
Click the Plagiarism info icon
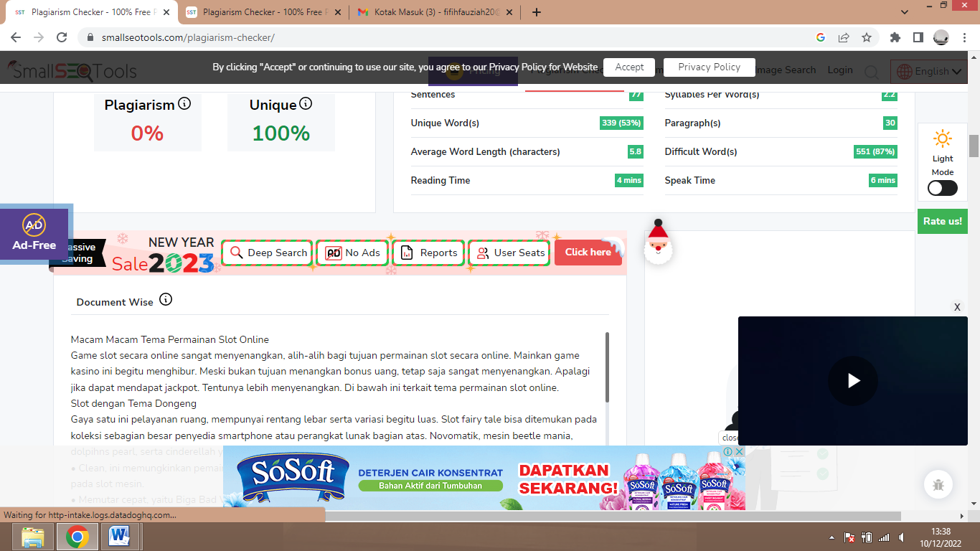tap(184, 104)
